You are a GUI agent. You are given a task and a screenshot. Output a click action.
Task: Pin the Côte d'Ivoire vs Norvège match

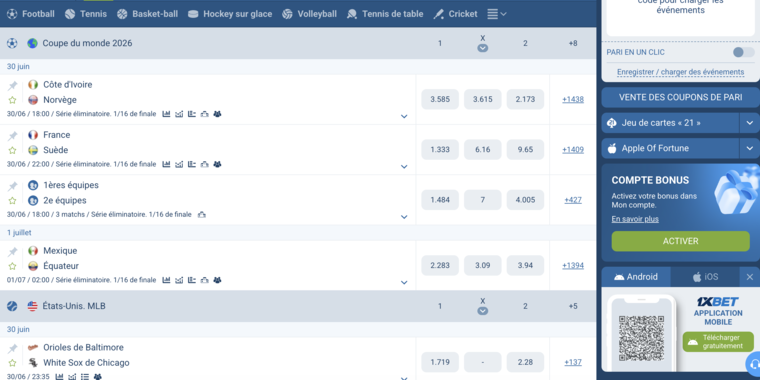tap(13, 86)
